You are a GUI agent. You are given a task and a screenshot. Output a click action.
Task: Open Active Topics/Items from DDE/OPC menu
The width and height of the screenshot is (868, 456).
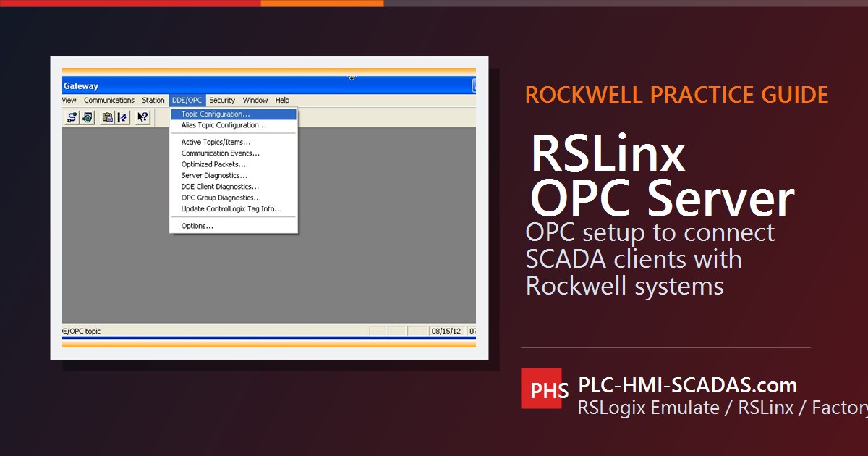coord(234,143)
